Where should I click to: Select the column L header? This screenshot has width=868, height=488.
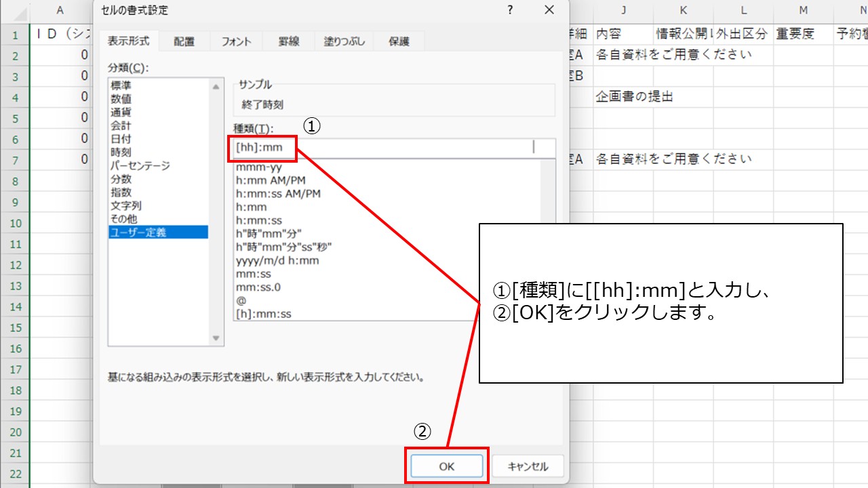click(743, 10)
